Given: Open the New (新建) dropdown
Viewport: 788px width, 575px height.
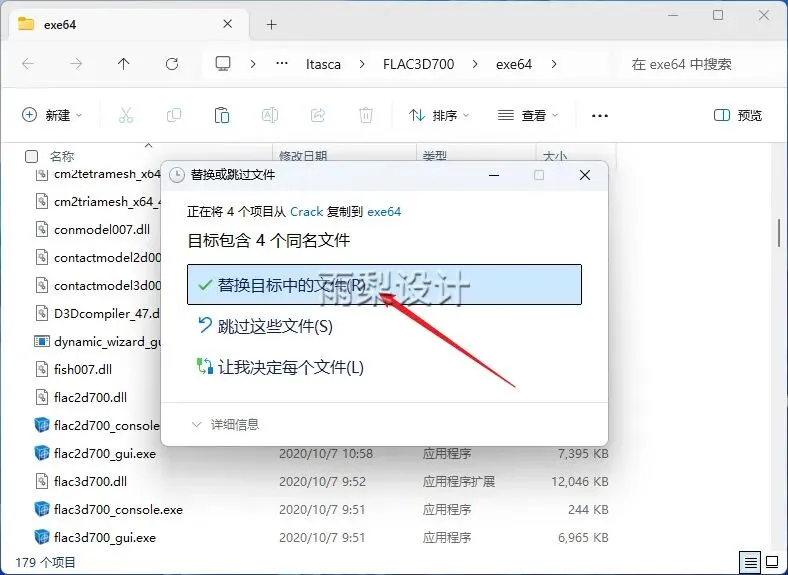Looking at the screenshot, I should point(52,116).
